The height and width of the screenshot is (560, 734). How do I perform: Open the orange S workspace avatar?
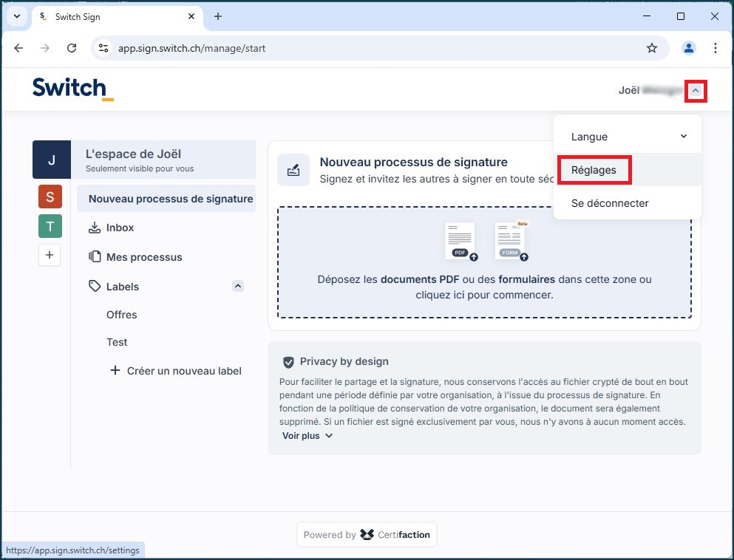click(50, 197)
